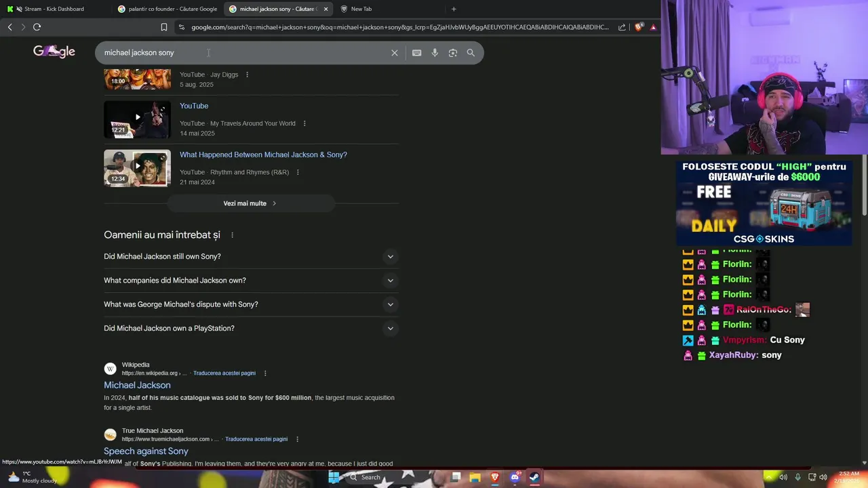Image resolution: width=868 pixels, height=488 pixels.
Task: Expand 'What companies did Michael Jackson own?'
Action: point(251,281)
